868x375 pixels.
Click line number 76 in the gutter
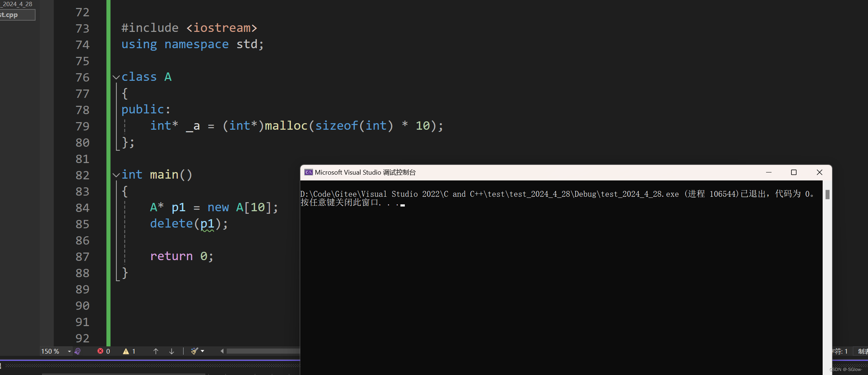pos(82,77)
